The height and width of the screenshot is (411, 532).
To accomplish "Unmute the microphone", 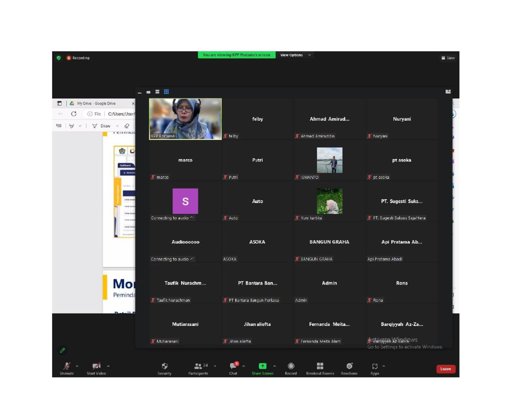I will pos(67,366).
